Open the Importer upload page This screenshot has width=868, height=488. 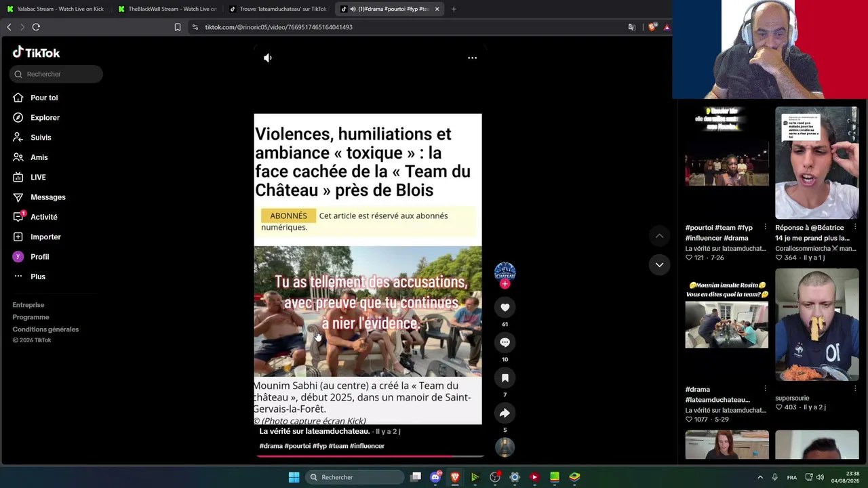[x=45, y=237]
